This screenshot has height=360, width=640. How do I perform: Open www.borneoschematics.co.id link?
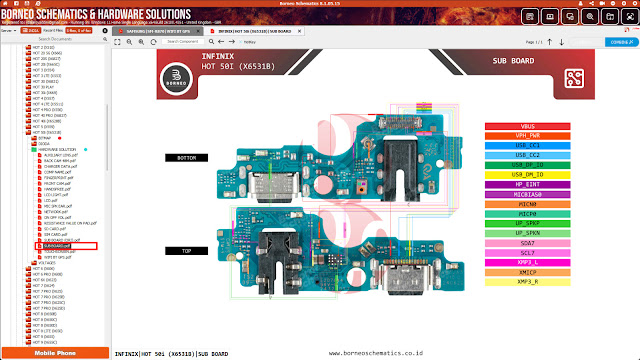376,353
